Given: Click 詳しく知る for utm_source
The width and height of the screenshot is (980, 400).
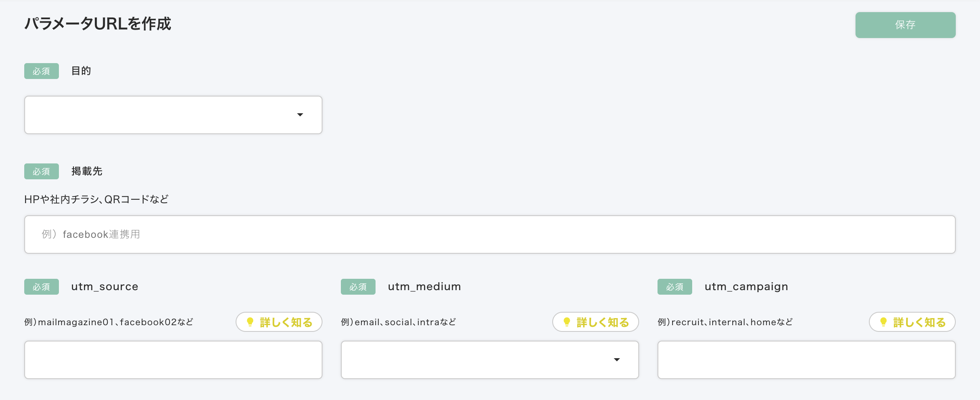Looking at the screenshot, I should tap(286, 322).
